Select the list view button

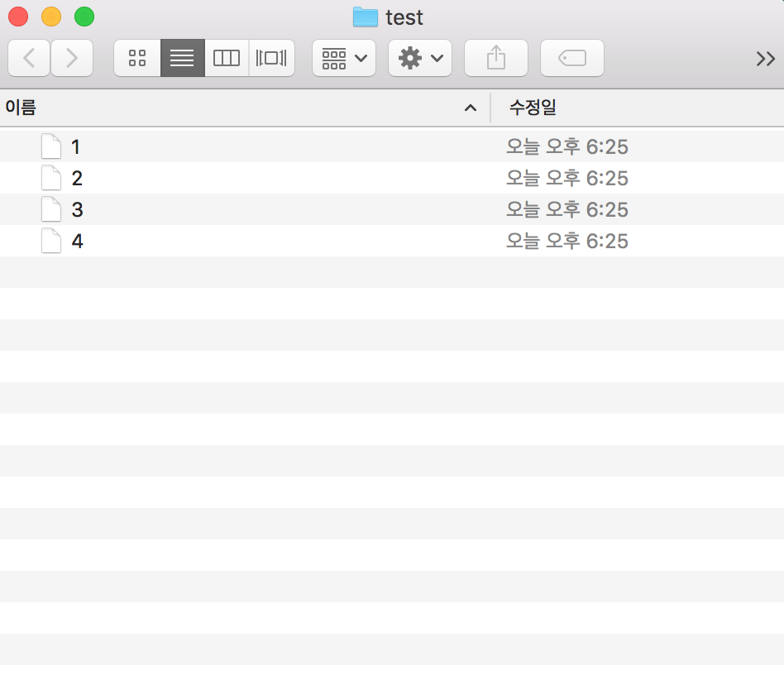pos(183,58)
